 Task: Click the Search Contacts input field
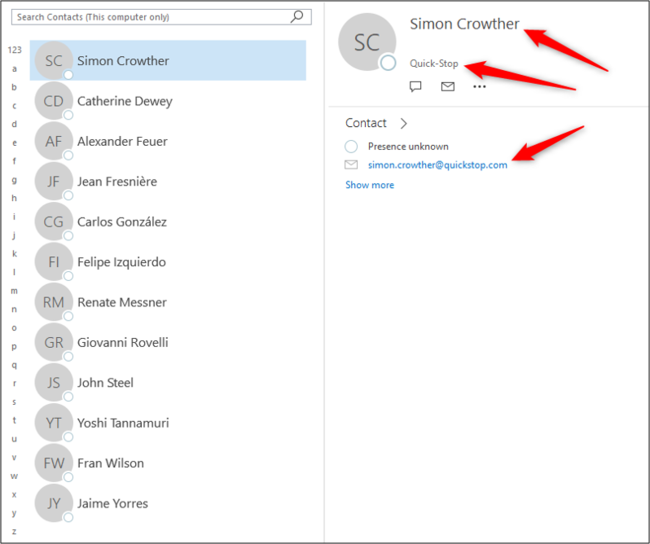point(161,17)
